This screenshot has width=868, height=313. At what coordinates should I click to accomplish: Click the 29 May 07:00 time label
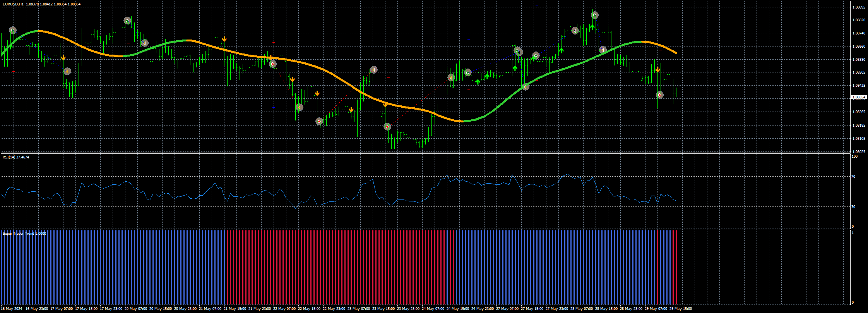[x=656, y=309]
